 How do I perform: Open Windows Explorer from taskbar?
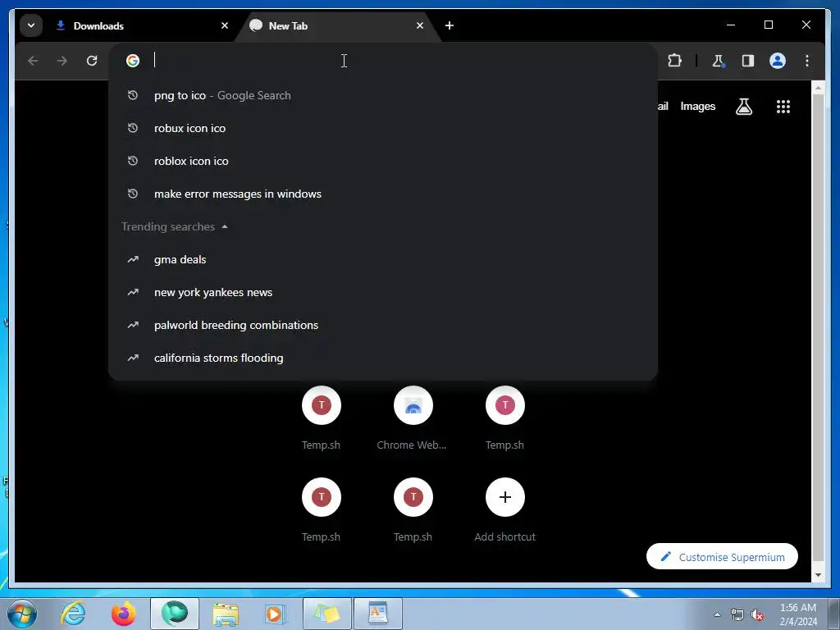(226, 614)
